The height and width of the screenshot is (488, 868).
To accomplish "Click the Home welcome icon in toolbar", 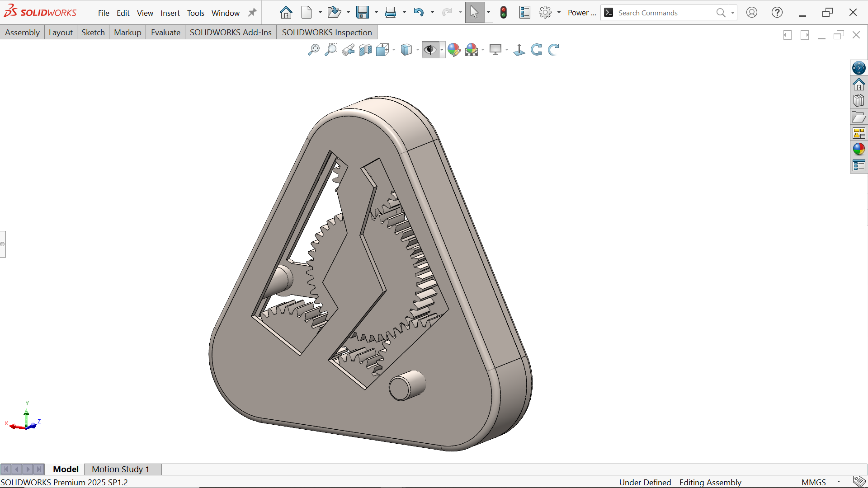I will pyautogui.click(x=286, y=13).
